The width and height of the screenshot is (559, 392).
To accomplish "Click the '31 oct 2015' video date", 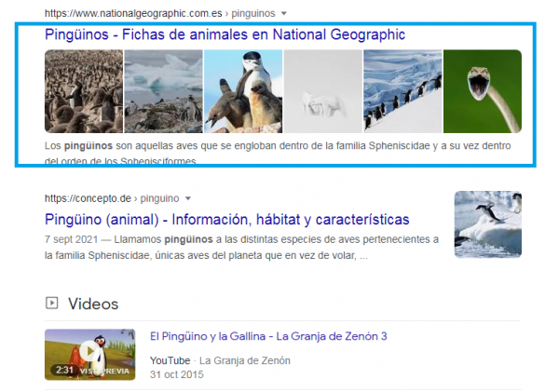I will pos(177,374).
